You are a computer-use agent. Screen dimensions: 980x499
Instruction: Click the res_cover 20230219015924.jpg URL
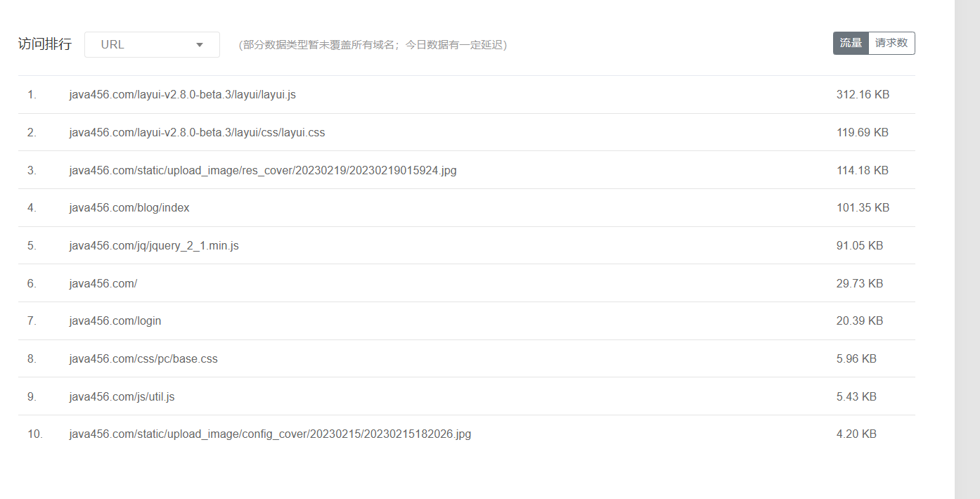[262, 170]
